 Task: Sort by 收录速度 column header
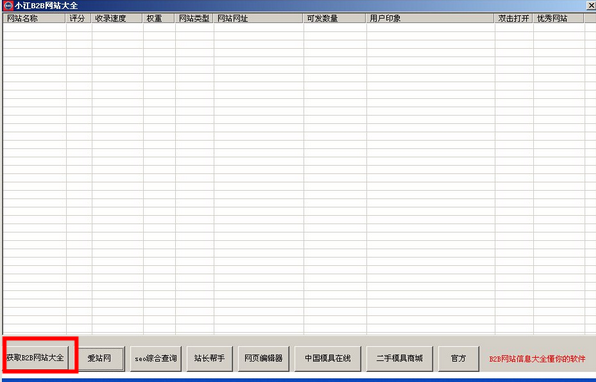[x=117, y=18]
